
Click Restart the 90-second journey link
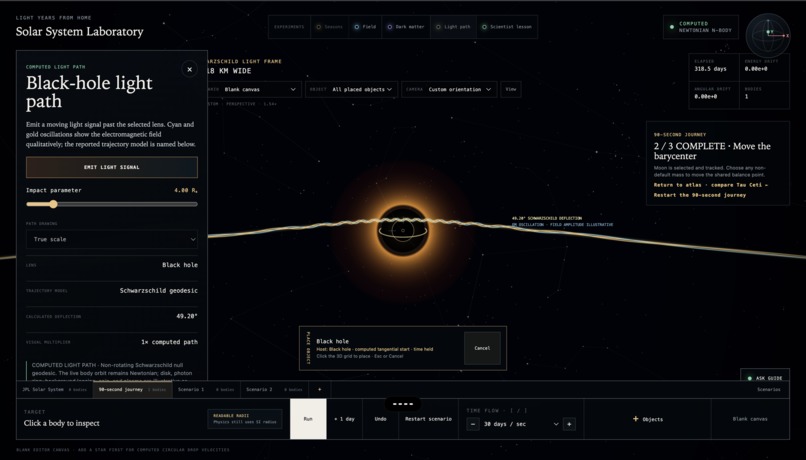(700, 195)
